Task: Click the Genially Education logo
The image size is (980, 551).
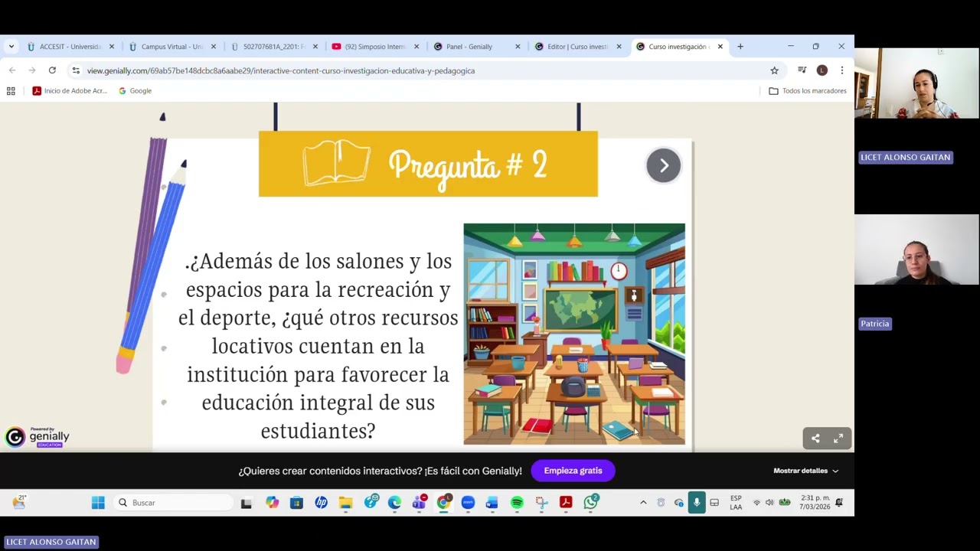Action: point(38,437)
